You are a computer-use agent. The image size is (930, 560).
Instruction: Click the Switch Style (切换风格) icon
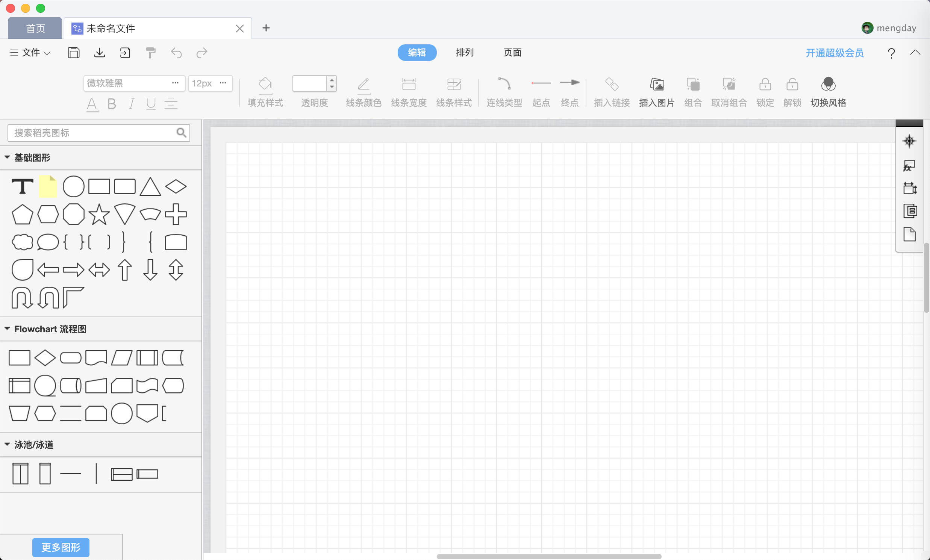828,84
